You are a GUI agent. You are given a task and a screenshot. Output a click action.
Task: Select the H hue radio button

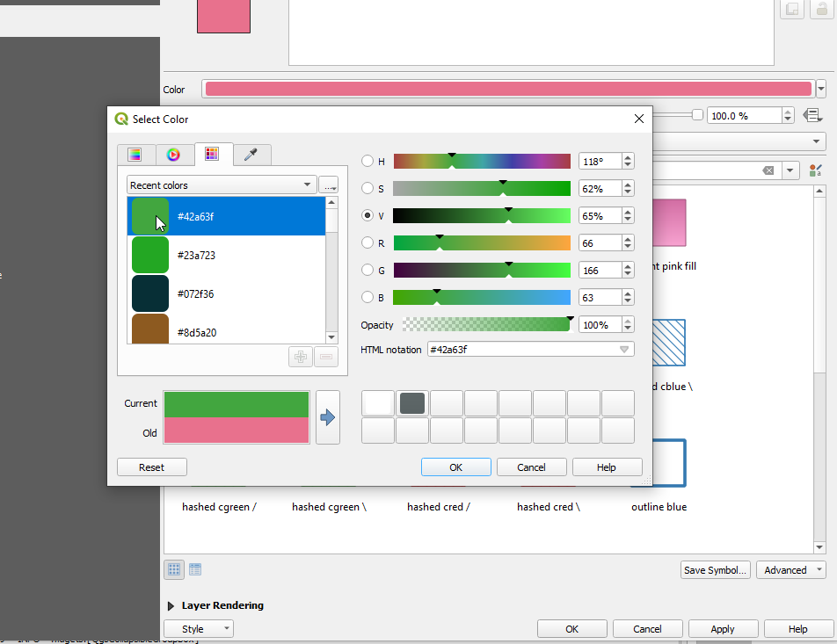coord(368,162)
